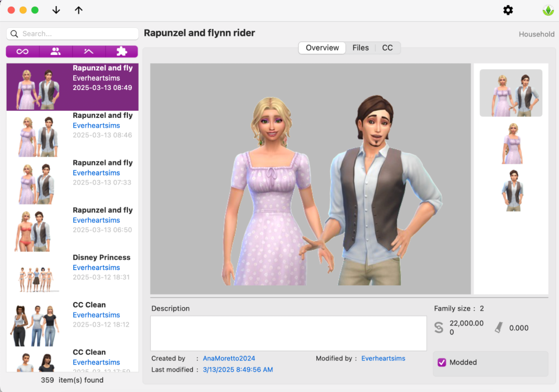Click inside the Search field

tap(73, 34)
